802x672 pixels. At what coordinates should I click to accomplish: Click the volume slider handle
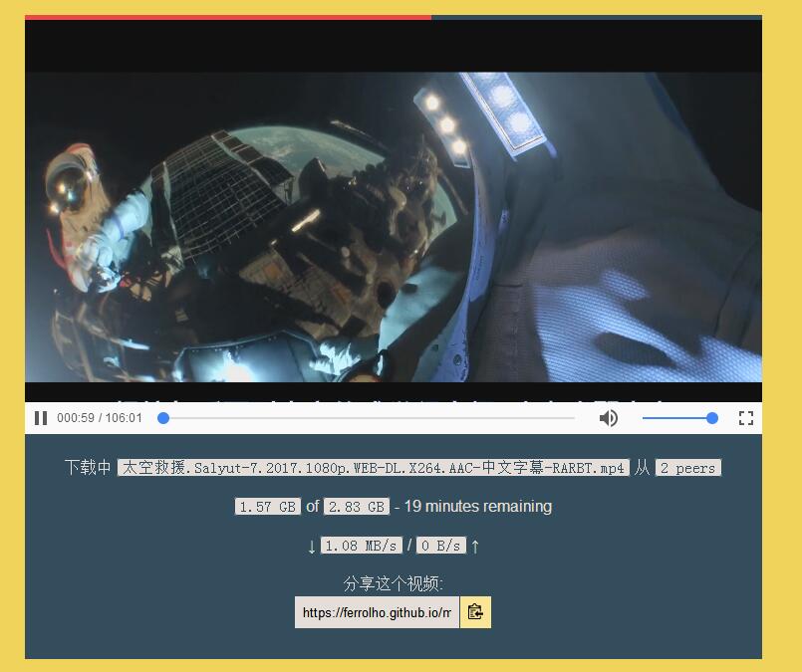pyautogui.click(x=711, y=418)
